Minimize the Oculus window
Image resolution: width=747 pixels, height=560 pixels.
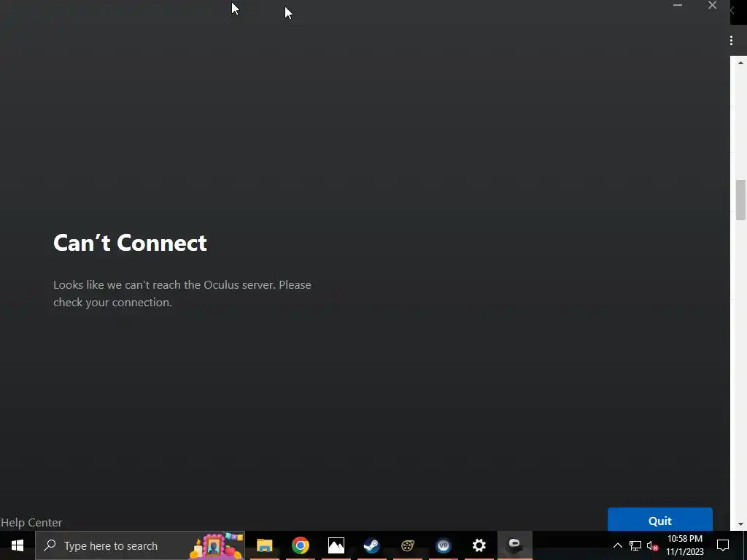678,5
